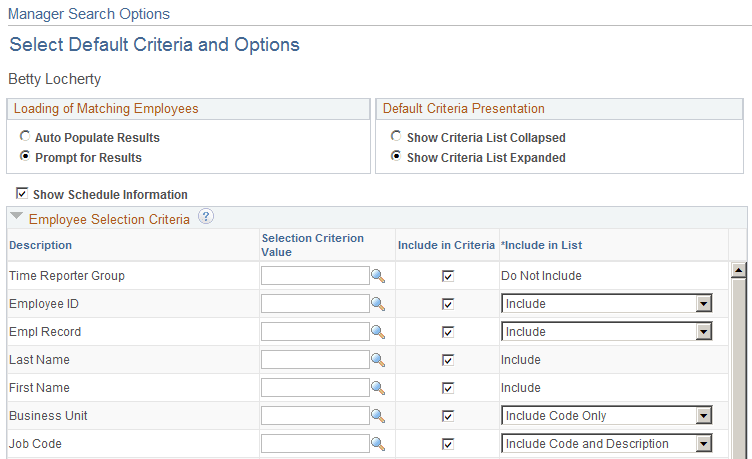Toggle the Show Schedule Information checkbox
The width and height of the screenshot is (752, 459).
click(x=22, y=194)
